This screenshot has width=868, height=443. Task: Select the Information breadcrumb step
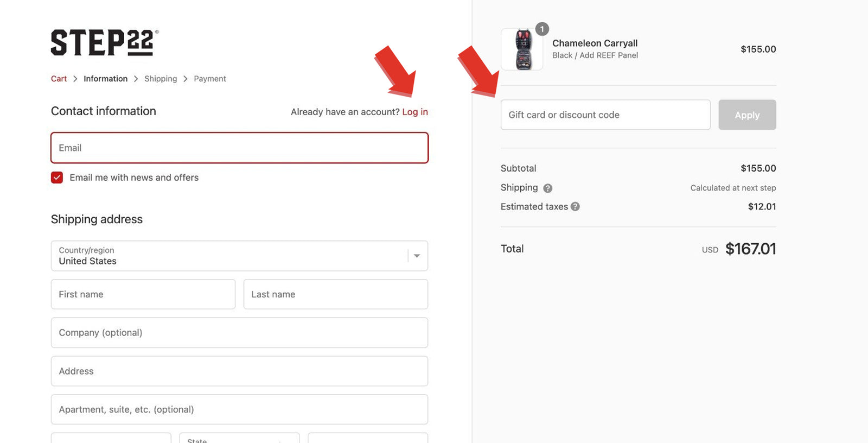(105, 79)
